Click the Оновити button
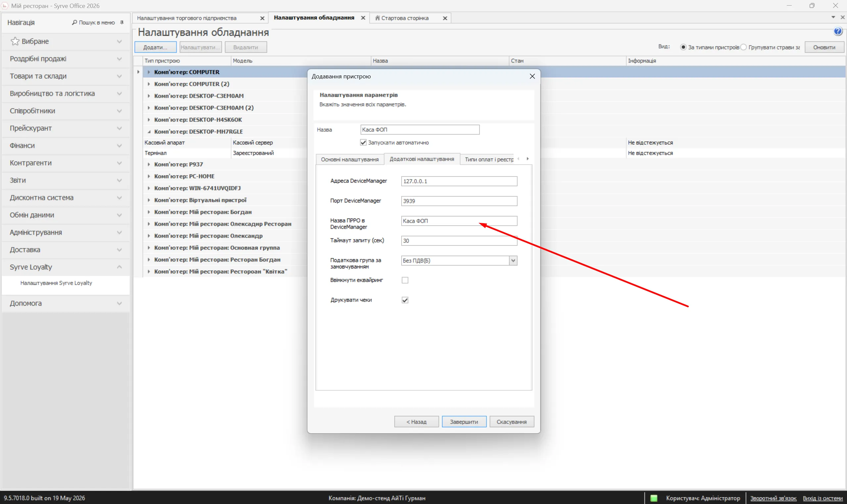The height and width of the screenshot is (504, 847). [x=824, y=47]
